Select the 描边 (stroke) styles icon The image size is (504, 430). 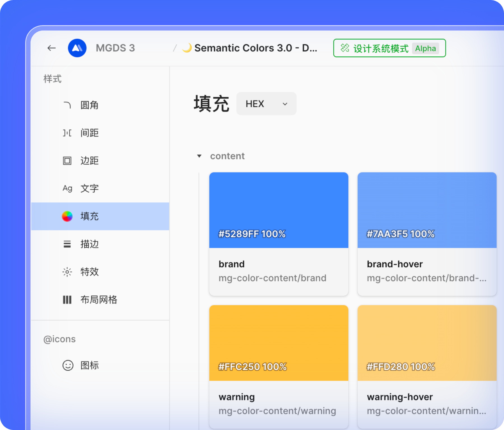coord(67,244)
